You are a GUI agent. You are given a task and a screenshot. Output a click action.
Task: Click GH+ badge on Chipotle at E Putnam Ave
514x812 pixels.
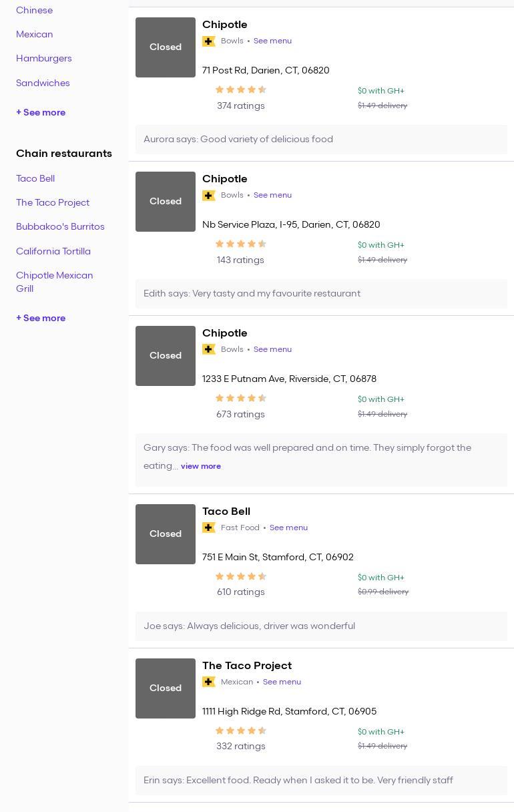pyautogui.click(x=209, y=349)
